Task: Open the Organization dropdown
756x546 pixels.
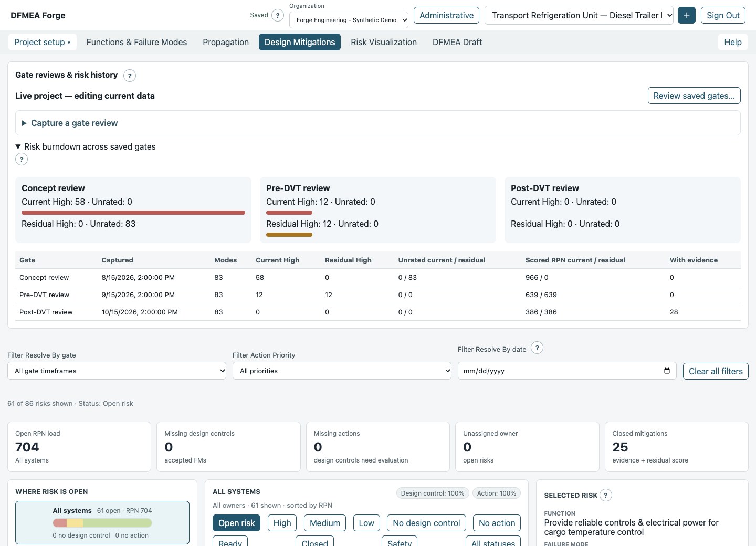Action: [x=349, y=20]
